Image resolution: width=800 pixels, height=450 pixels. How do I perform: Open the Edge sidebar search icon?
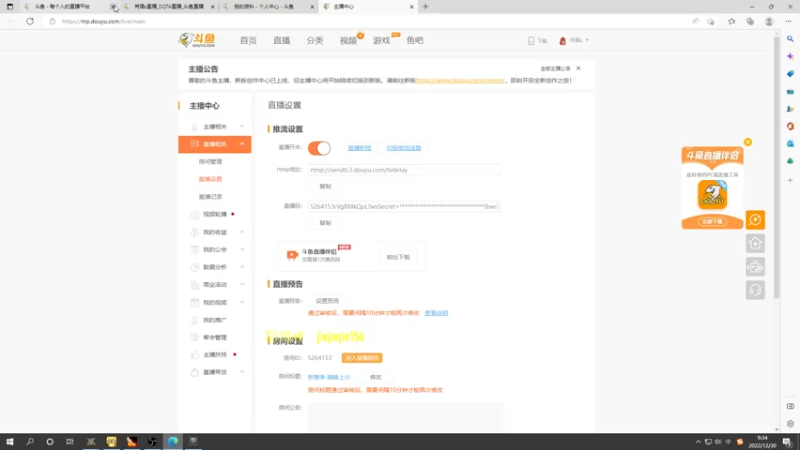coord(790,39)
